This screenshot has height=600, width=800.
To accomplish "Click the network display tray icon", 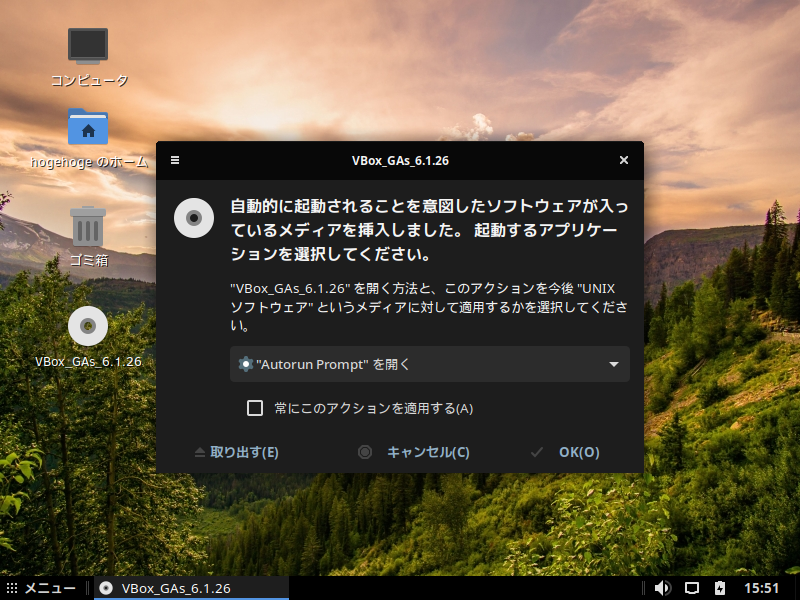I will click(x=691, y=588).
